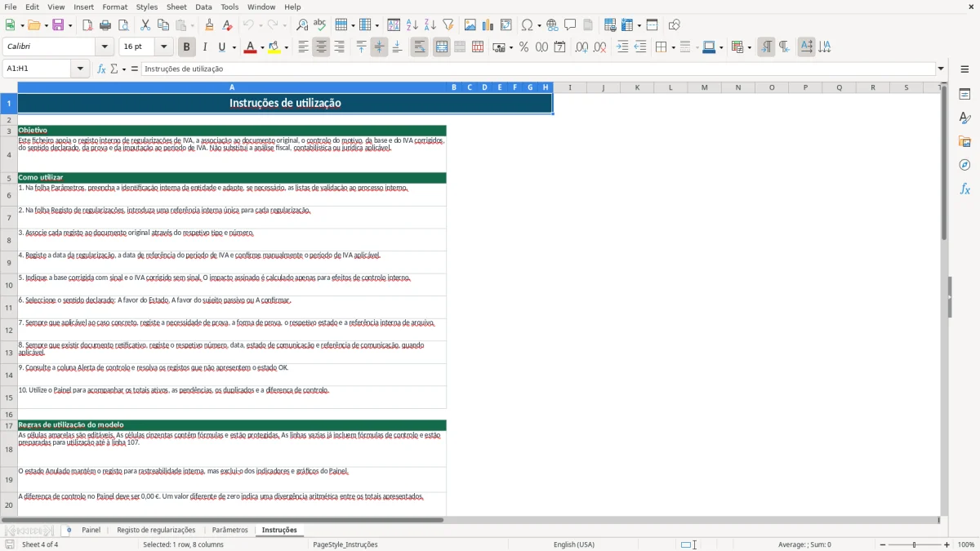Open the font name dropdown

tap(105, 47)
